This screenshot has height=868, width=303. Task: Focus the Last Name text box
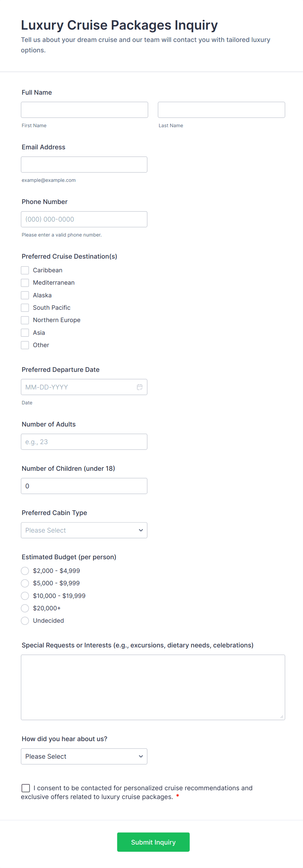(x=221, y=110)
